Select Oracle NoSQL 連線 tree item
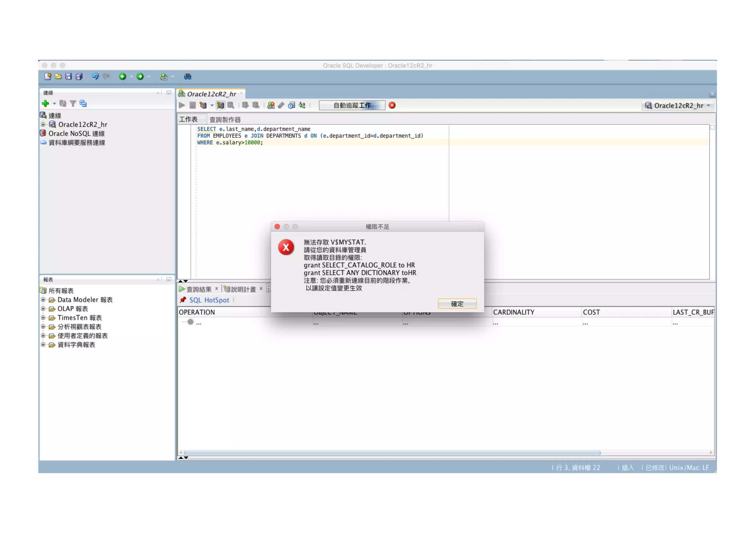The image size is (756, 534). (76, 133)
